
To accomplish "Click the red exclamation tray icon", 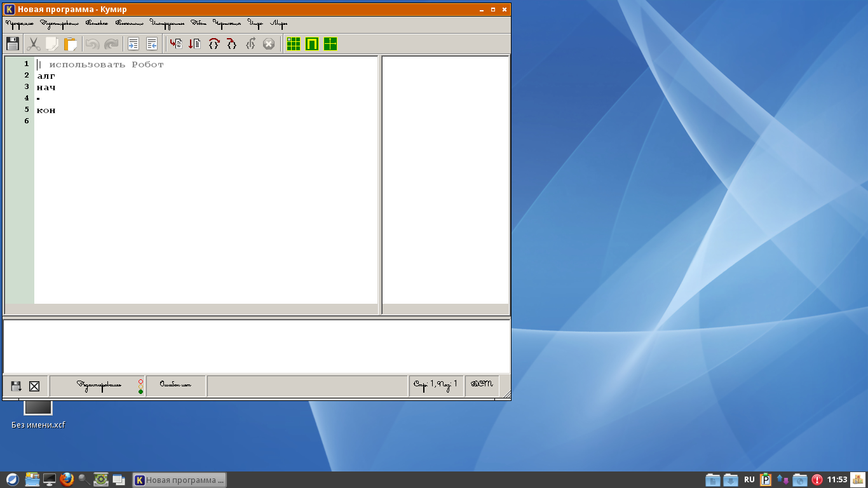I will click(x=817, y=480).
